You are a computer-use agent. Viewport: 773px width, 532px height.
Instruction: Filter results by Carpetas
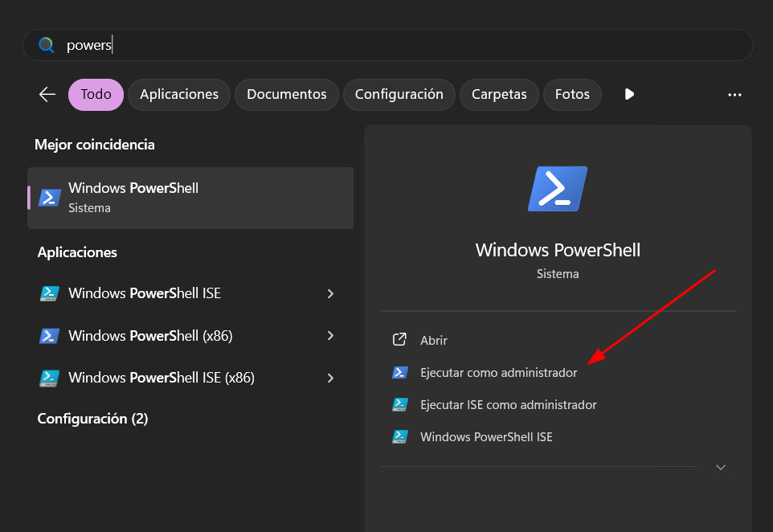point(499,95)
